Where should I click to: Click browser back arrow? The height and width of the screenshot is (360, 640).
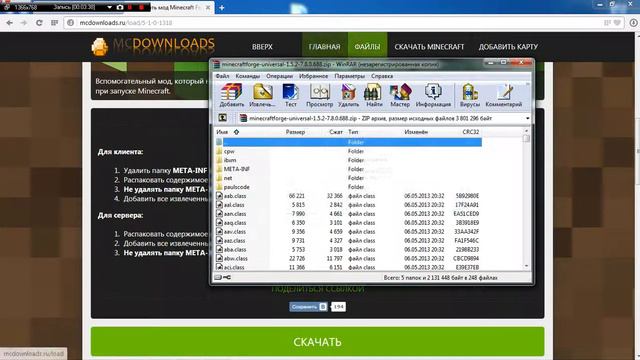point(9,23)
